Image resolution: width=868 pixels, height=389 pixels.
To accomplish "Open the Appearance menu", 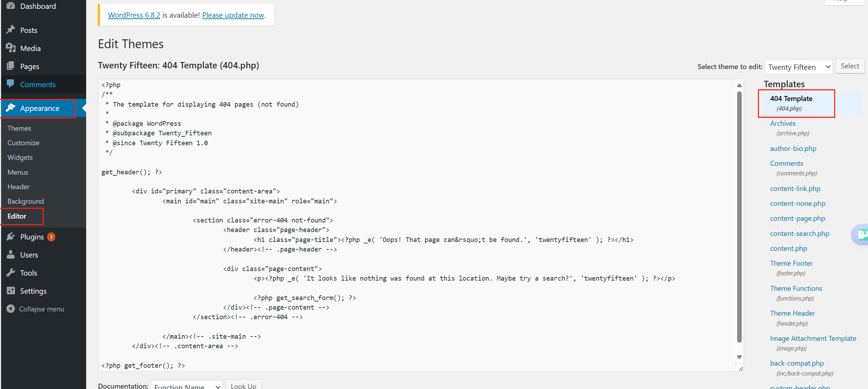I will coord(40,108).
